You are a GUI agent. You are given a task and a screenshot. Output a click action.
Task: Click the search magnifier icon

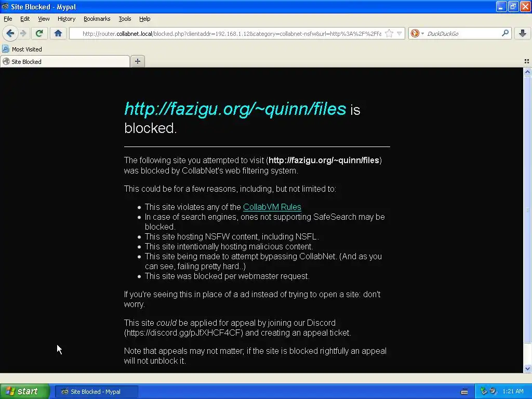click(505, 33)
